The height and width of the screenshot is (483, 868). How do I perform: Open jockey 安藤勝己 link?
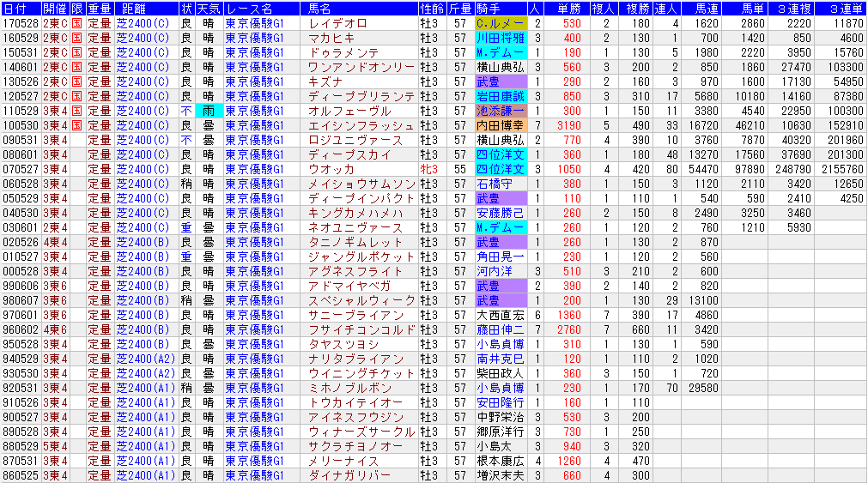click(x=500, y=213)
